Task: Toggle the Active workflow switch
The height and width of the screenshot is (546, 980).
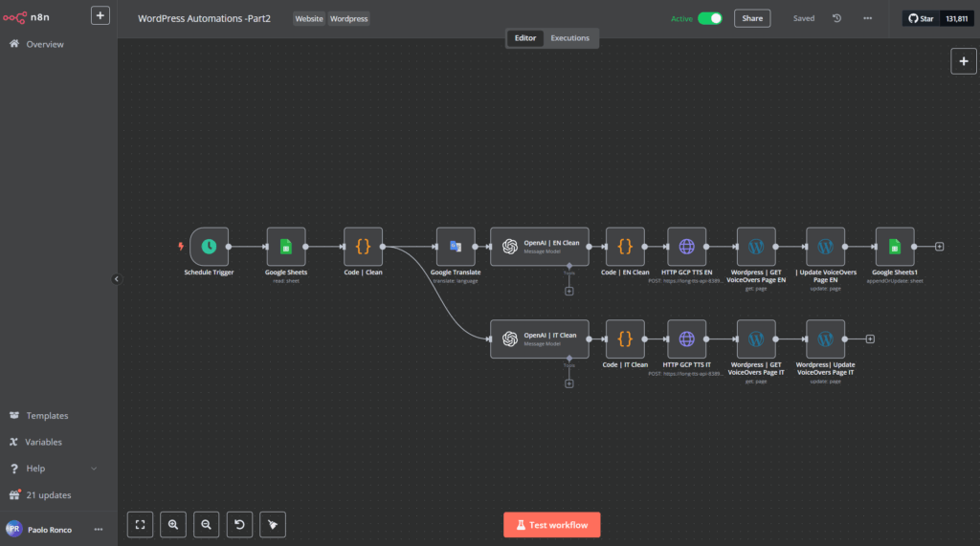Action: point(710,18)
